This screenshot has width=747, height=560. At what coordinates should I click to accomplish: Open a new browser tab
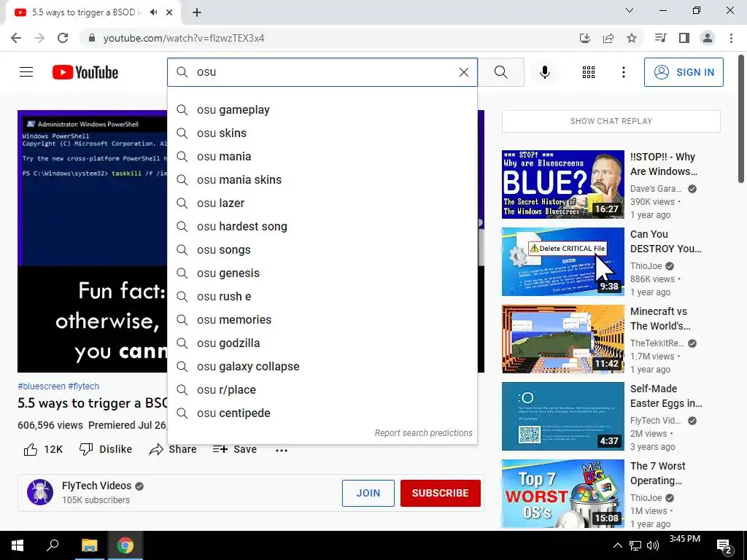197,13
